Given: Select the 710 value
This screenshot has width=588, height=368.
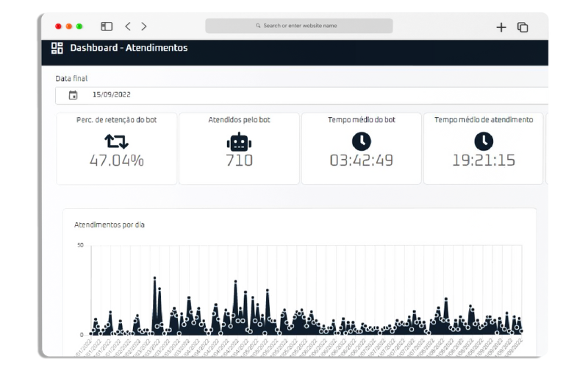Looking at the screenshot, I should pyautogui.click(x=239, y=160).
